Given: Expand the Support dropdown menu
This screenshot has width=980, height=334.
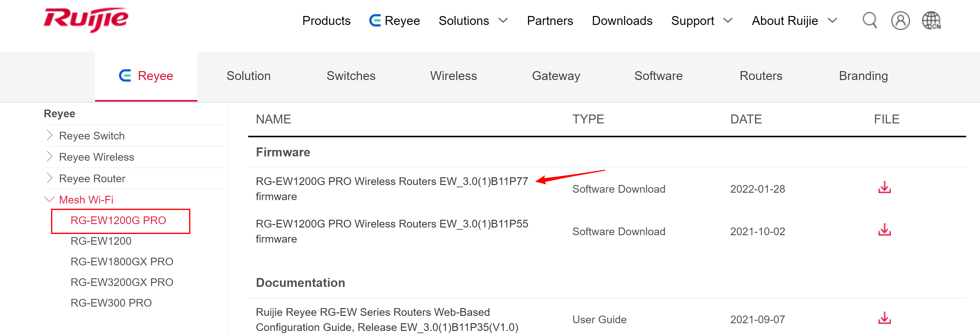Looking at the screenshot, I should pyautogui.click(x=728, y=21).
